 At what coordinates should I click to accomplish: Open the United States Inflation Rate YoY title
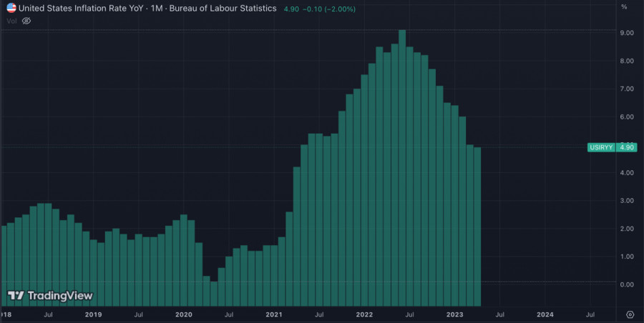coord(80,8)
